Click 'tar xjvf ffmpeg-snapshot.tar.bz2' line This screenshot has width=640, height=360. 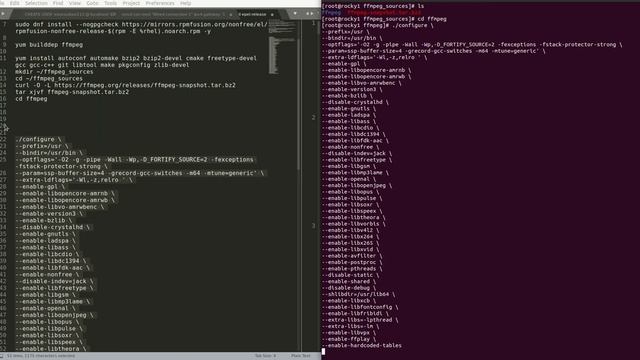[x=72, y=92]
